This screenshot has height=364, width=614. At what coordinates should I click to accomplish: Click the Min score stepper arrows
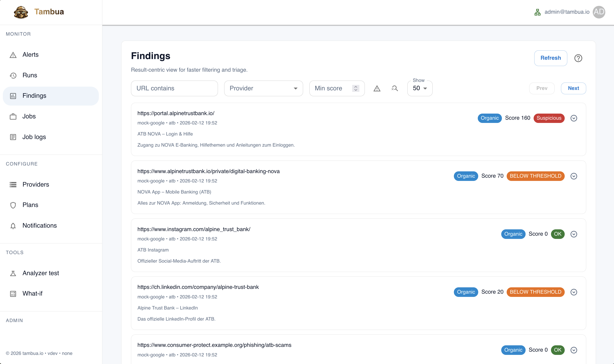coord(355,88)
